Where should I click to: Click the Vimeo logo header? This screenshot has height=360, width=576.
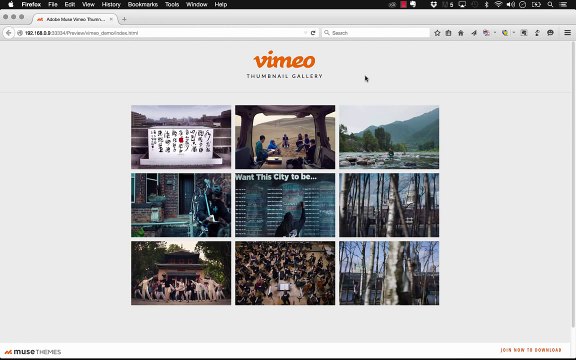284,60
